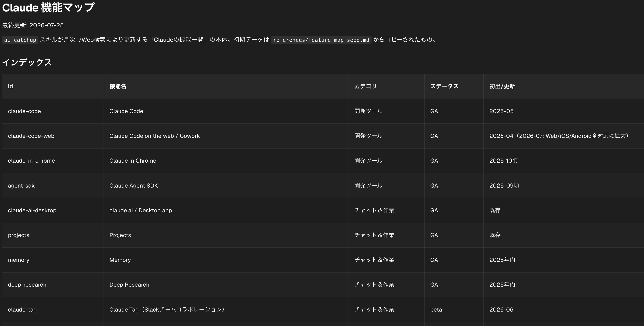Click the "機能名" column header

pos(118,86)
